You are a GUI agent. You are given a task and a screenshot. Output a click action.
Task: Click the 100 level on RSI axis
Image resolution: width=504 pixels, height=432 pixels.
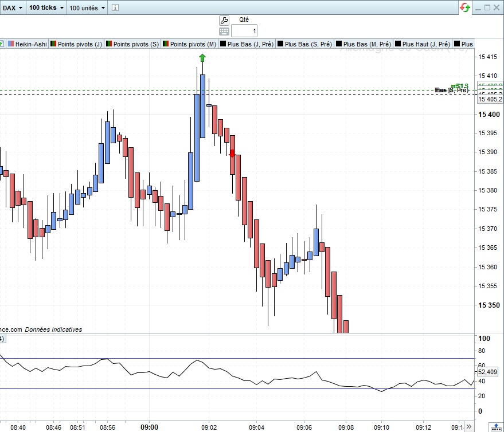(484, 338)
